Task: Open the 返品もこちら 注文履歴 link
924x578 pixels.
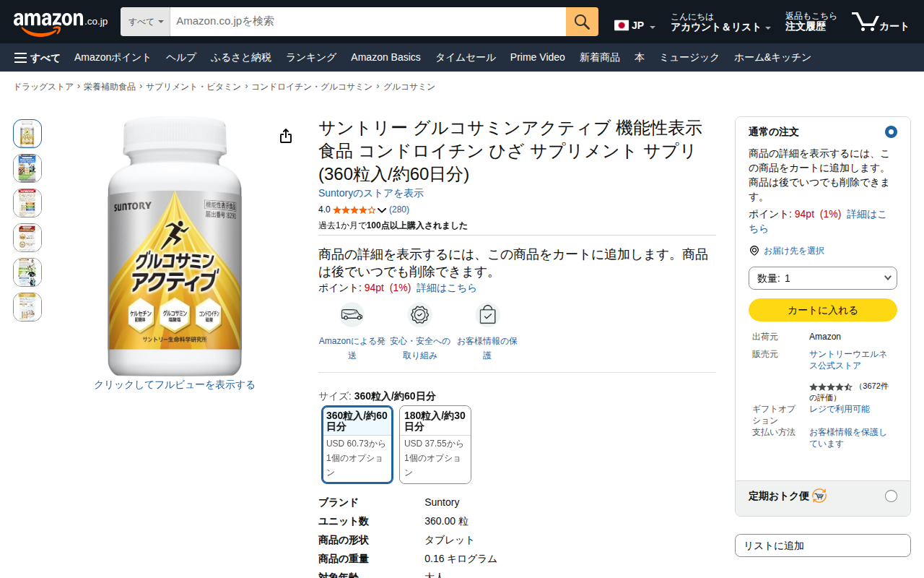Action: pyautogui.click(x=811, y=22)
